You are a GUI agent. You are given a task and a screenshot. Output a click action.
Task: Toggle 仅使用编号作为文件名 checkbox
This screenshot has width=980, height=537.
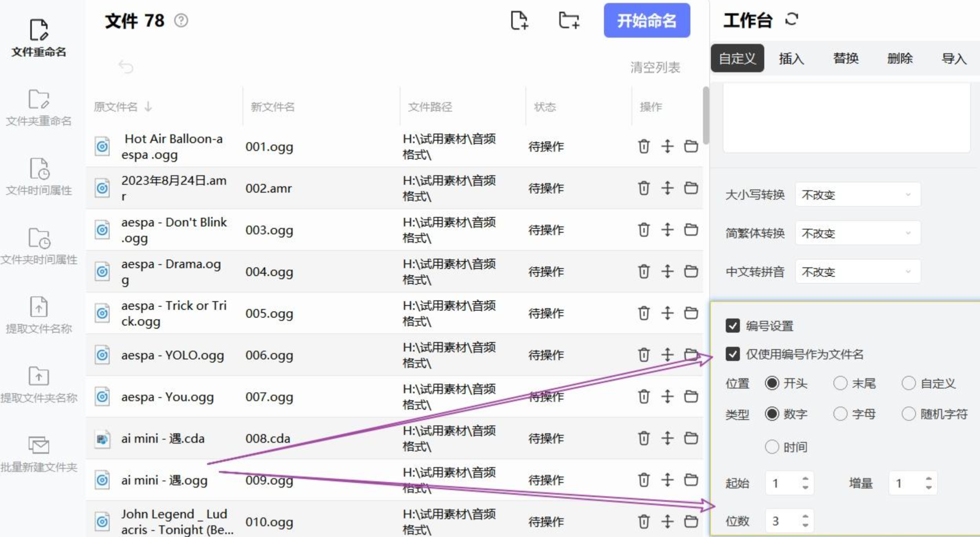(x=732, y=354)
